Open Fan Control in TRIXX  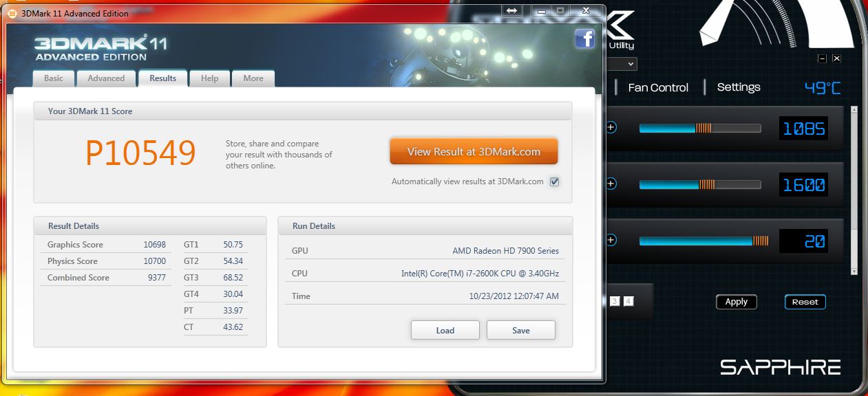pos(658,87)
